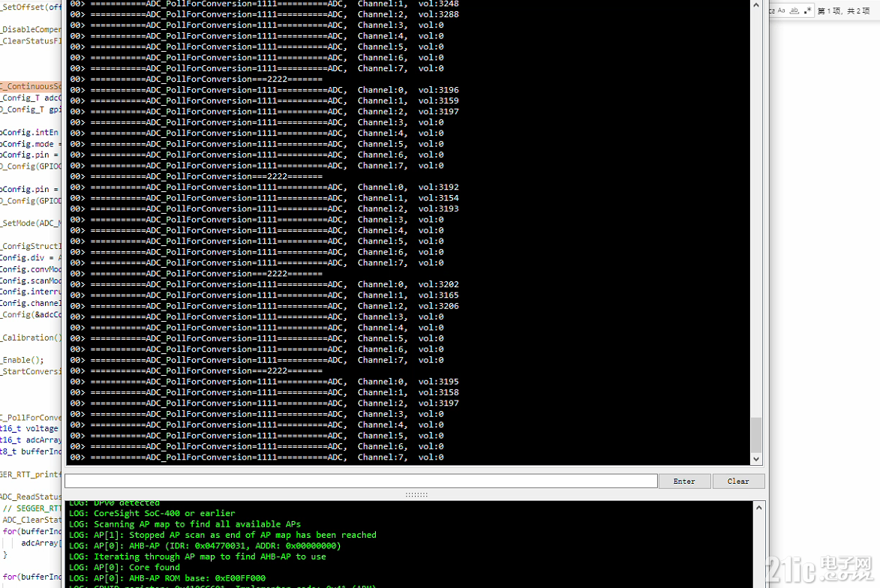The height and width of the screenshot is (588, 880).
Task: Click the terminal scrollbar up arrow
Action: (x=756, y=5)
